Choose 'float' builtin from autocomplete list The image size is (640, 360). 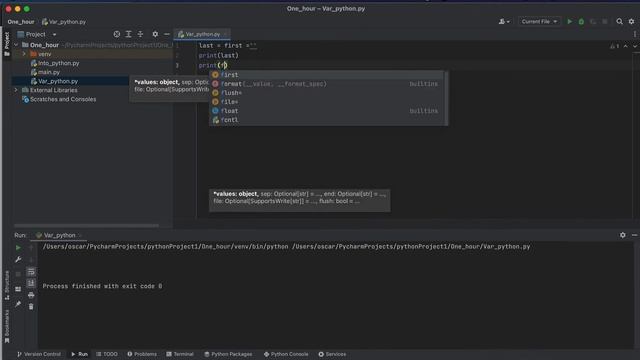click(328, 111)
